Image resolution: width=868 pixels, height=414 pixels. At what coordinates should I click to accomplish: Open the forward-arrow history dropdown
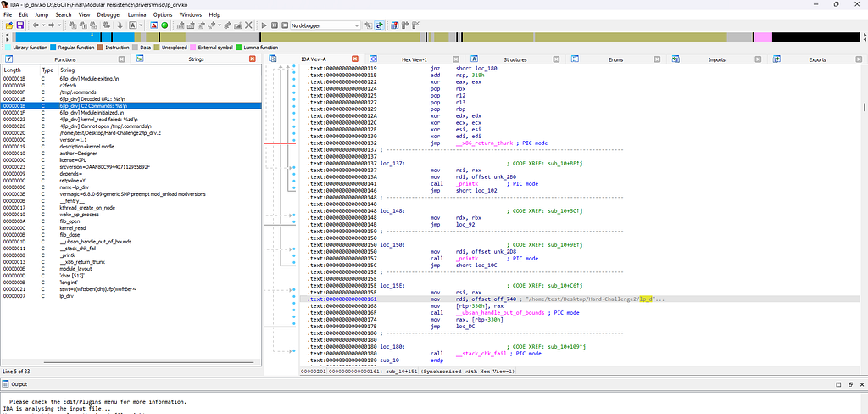[58, 25]
